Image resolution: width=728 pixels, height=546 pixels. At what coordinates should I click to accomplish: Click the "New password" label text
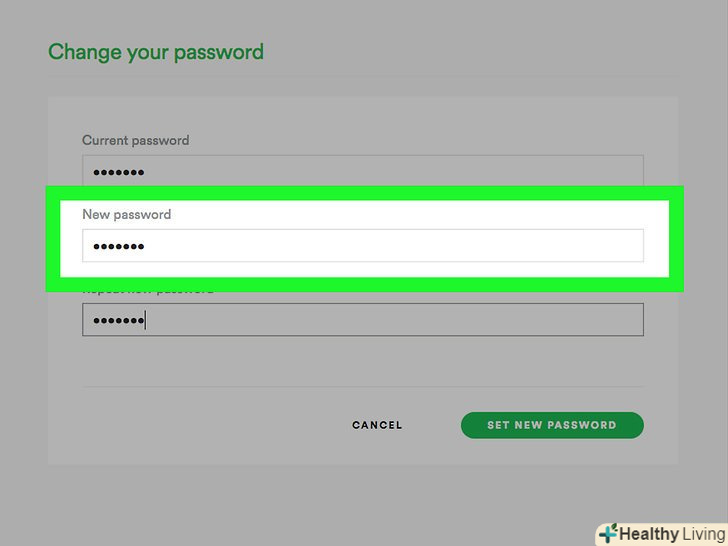pyautogui.click(x=126, y=214)
